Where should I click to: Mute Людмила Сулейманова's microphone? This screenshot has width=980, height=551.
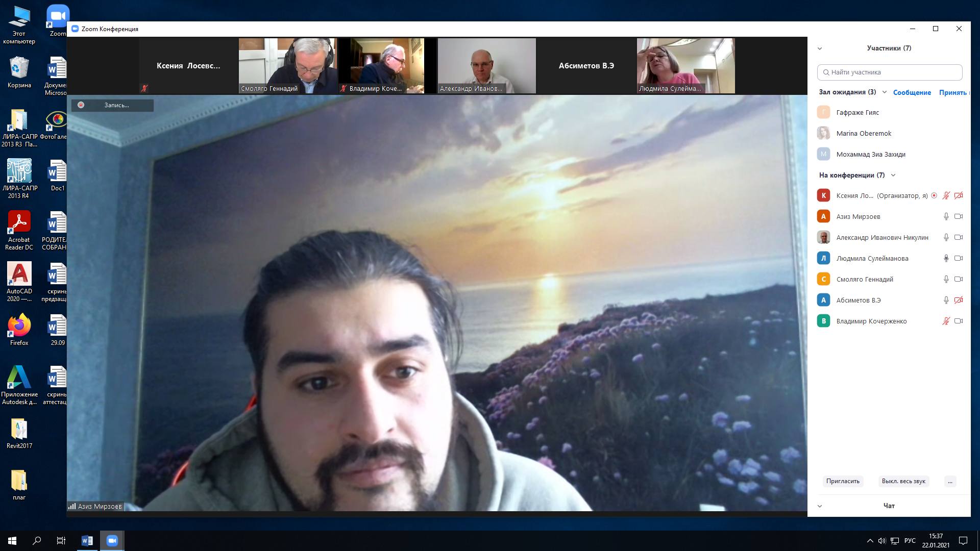[x=946, y=258]
